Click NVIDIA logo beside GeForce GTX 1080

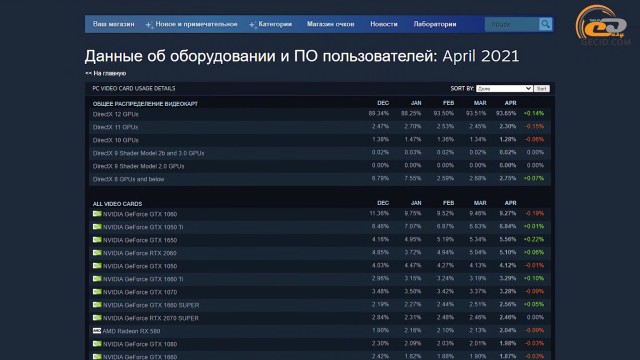point(97,344)
